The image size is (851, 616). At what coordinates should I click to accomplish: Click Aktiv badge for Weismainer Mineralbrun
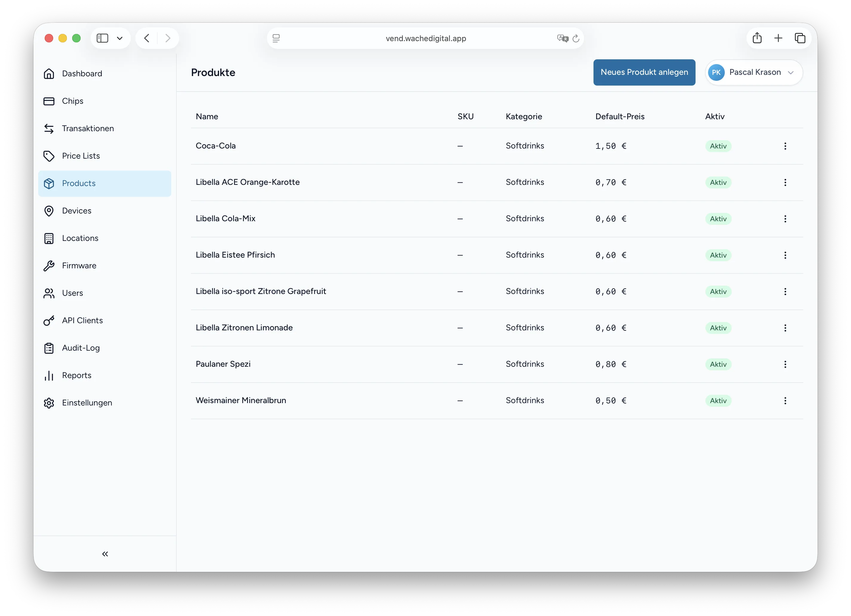718,401
